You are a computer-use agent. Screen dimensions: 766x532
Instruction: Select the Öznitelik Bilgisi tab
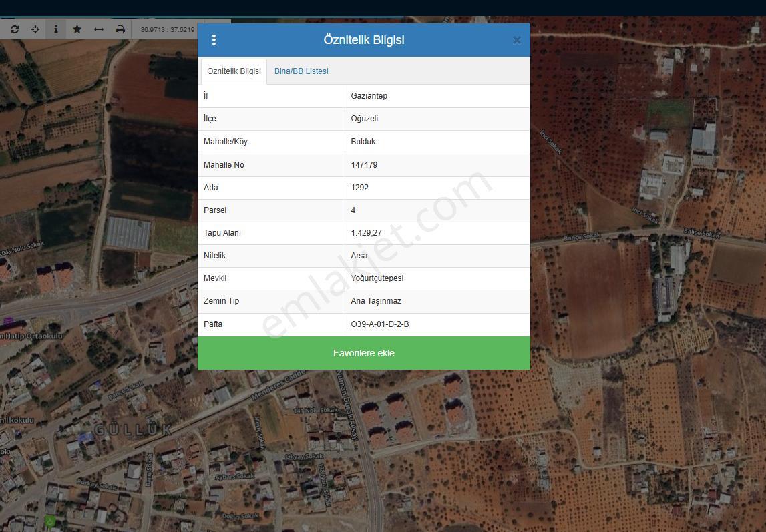click(234, 71)
